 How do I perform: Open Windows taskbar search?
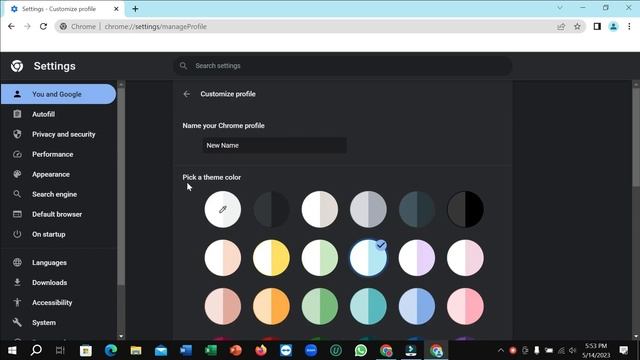pos(36,350)
